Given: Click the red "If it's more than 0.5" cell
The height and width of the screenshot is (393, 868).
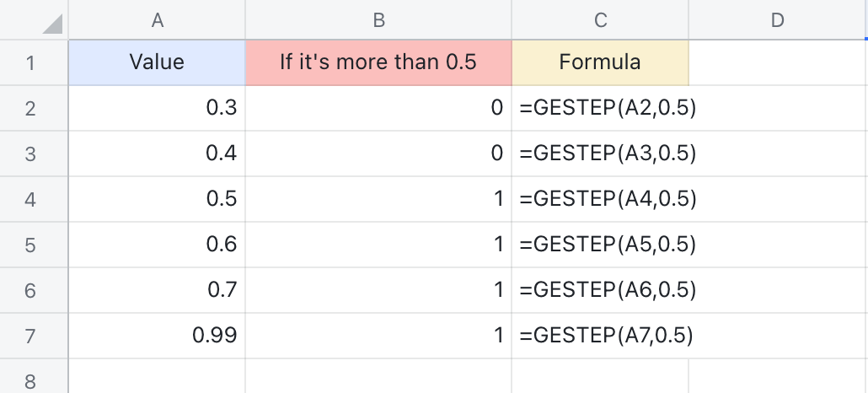Looking at the screenshot, I should pyautogui.click(x=378, y=62).
